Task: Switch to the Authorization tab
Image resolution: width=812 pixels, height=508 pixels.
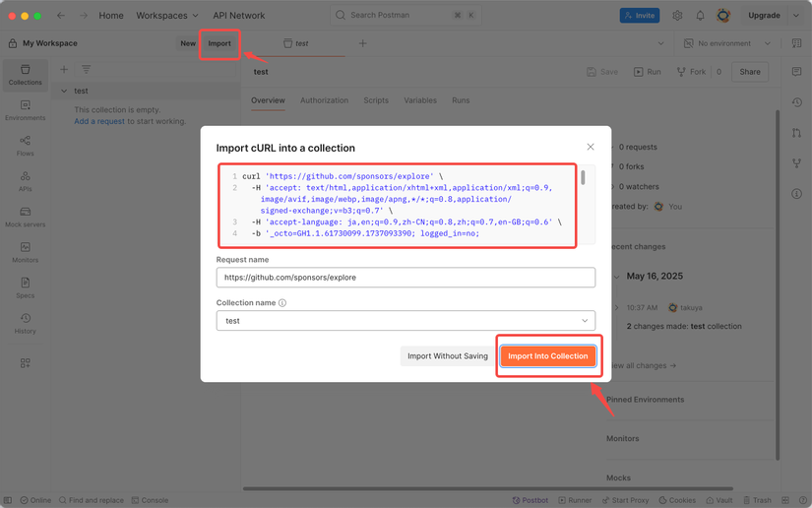Action: (324, 100)
